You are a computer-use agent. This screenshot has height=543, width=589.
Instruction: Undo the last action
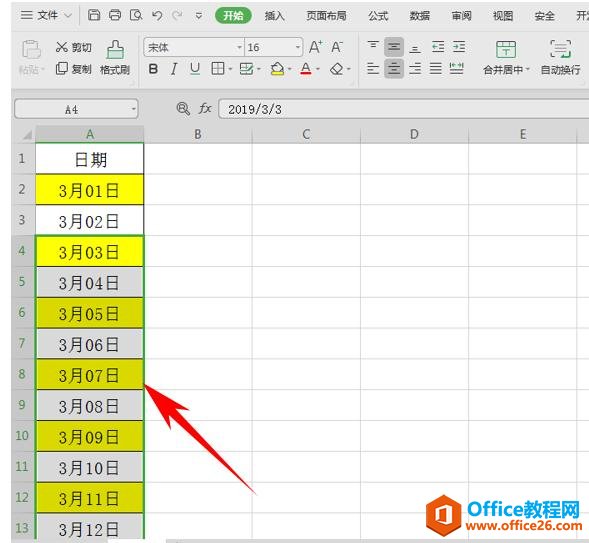pyautogui.click(x=157, y=15)
